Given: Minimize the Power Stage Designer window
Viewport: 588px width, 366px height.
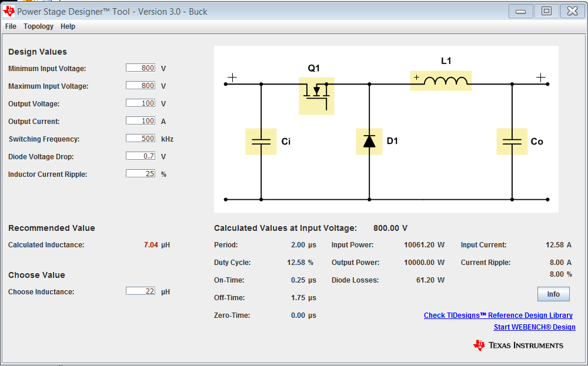Looking at the screenshot, I should pos(520,11).
